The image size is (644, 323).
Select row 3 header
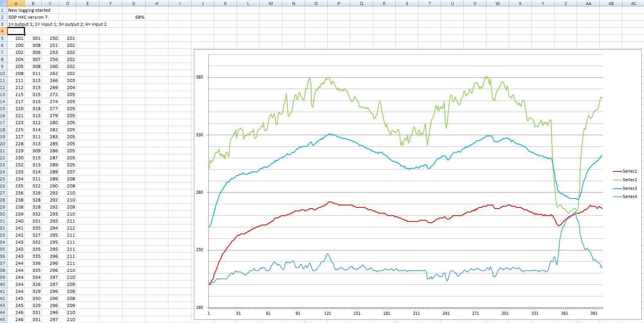pyautogui.click(x=4, y=24)
